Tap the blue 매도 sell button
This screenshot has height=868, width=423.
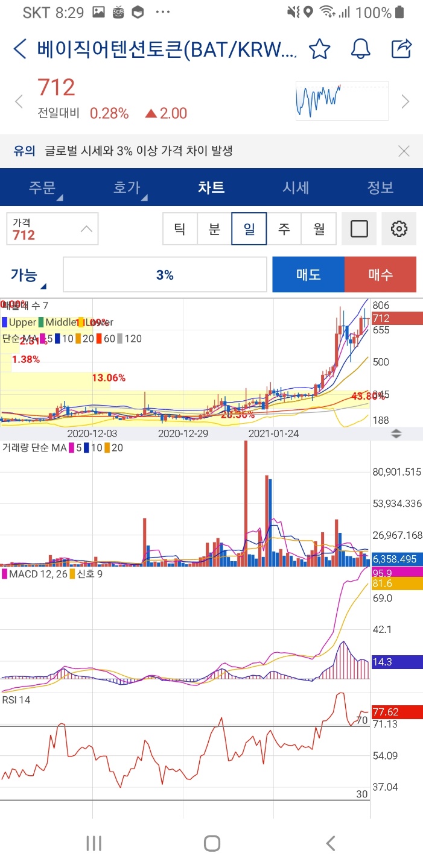click(308, 275)
